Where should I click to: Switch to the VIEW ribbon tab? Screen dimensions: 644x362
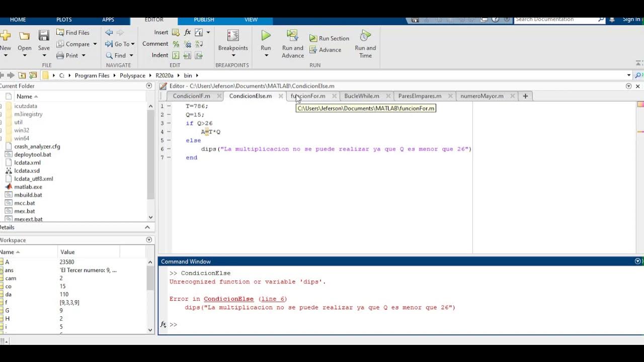click(251, 20)
